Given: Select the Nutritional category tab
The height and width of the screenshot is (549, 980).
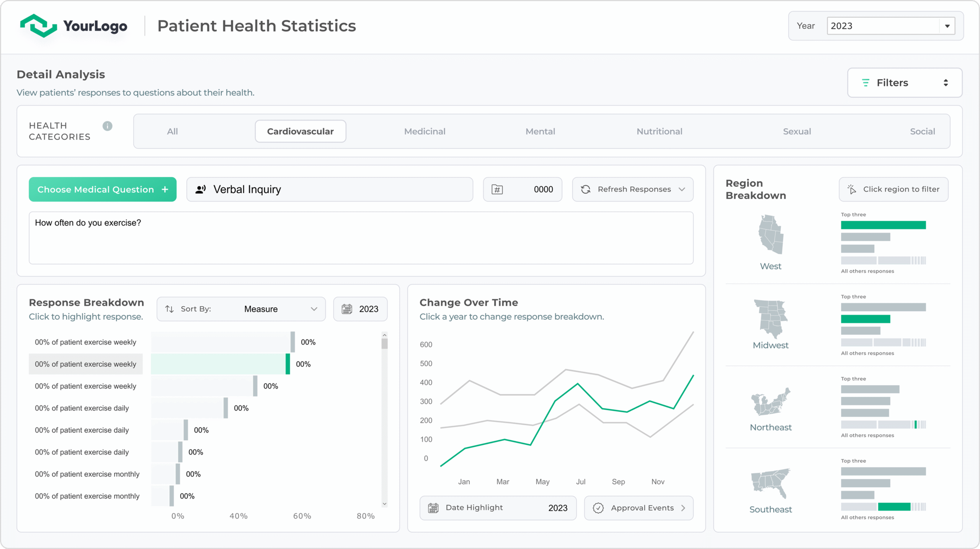Looking at the screenshot, I should click(659, 131).
